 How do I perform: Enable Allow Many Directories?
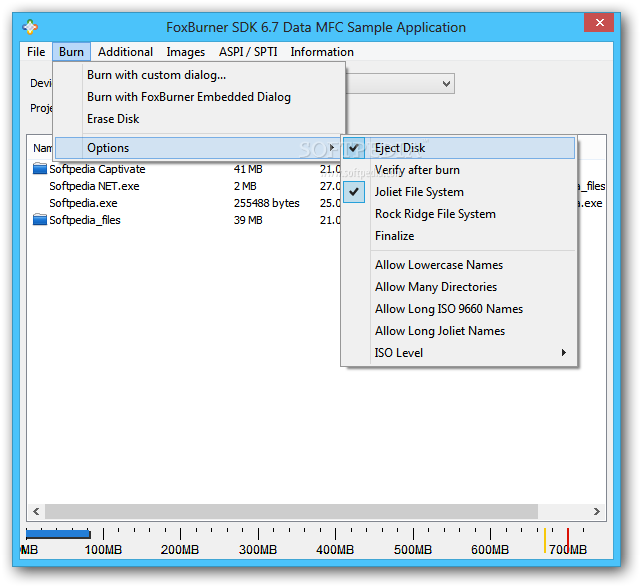click(x=459, y=287)
